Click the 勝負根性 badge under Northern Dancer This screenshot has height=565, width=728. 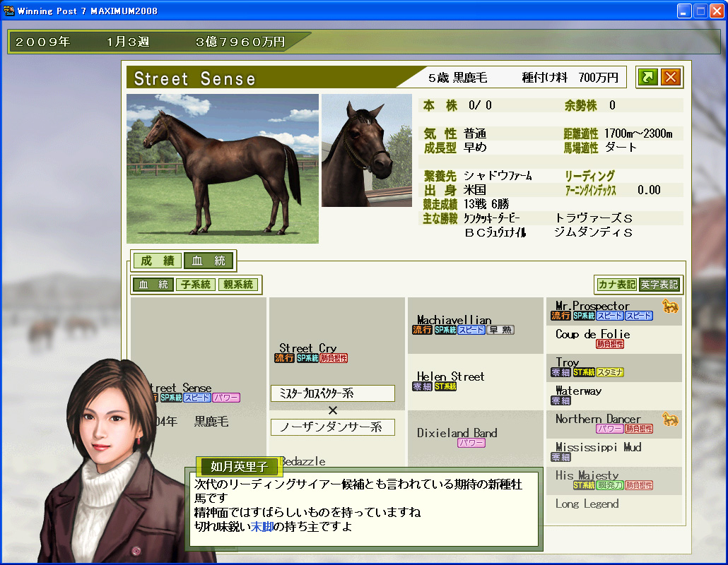[x=639, y=429]
